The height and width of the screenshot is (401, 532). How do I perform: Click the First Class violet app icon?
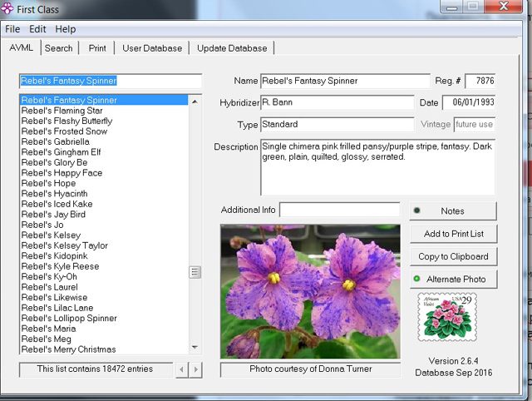coord(7,8)
